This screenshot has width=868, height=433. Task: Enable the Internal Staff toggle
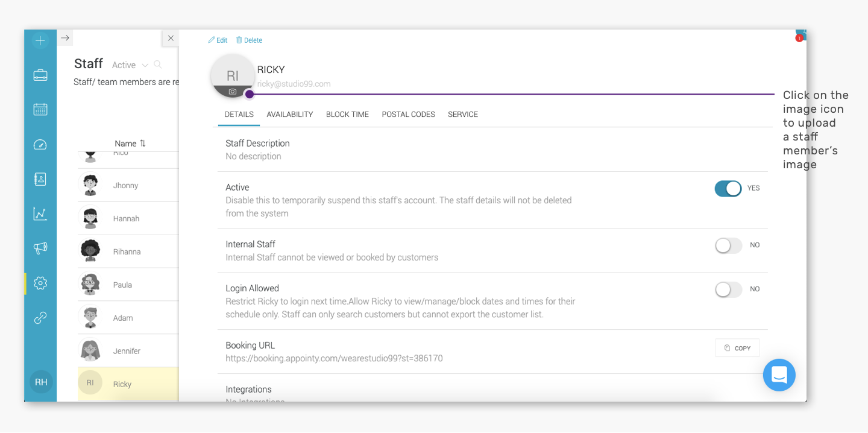click(728, 245)
